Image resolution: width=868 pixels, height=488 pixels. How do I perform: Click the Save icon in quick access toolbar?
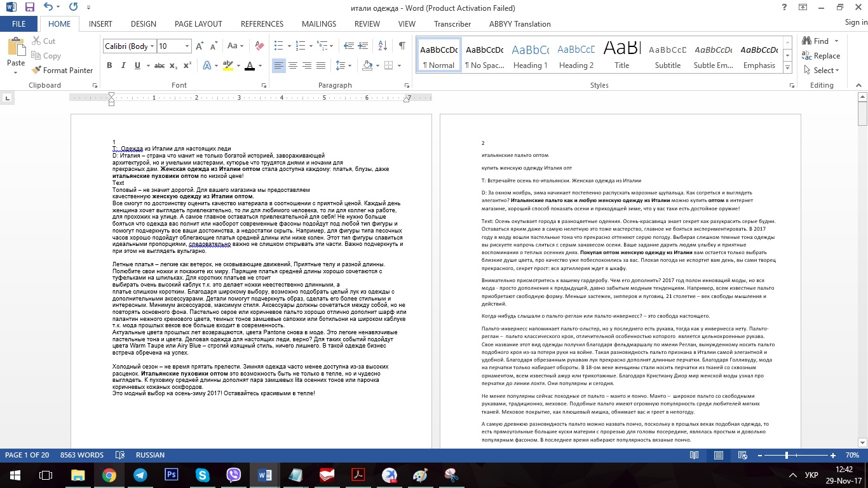tap(30, 8)
